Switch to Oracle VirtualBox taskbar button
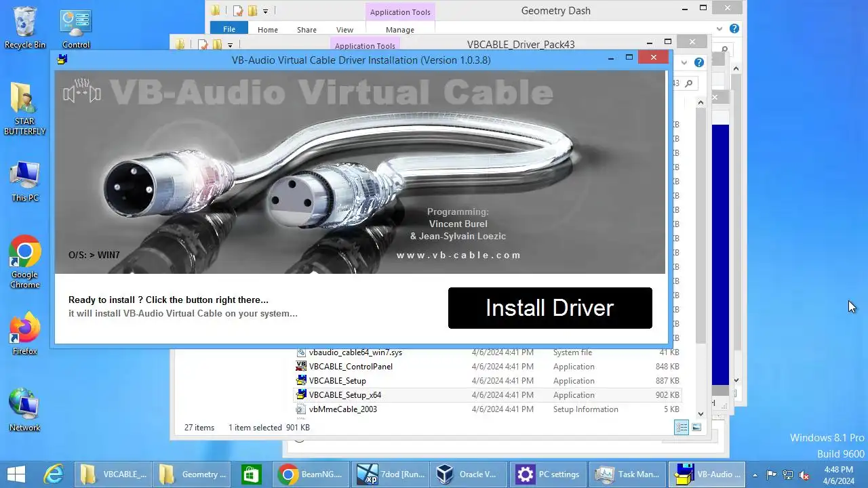The height and width of the screenshot is (488, 868). tap(469, 474)
